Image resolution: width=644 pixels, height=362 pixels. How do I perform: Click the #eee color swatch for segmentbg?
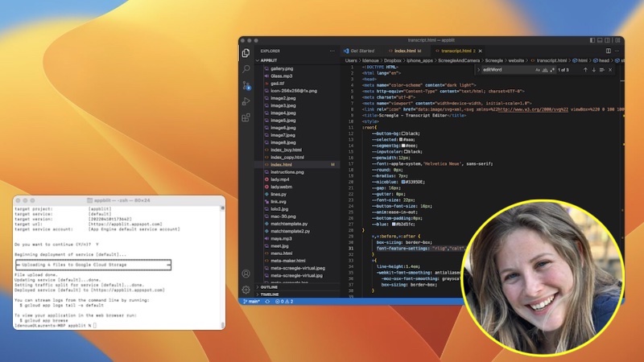click(x=403, y=146)
